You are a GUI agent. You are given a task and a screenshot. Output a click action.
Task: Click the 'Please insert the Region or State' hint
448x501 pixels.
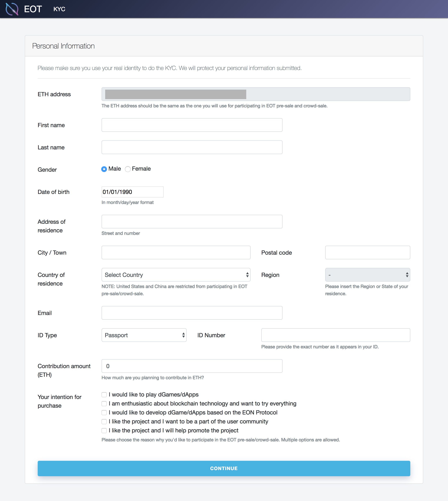[367, 290]
